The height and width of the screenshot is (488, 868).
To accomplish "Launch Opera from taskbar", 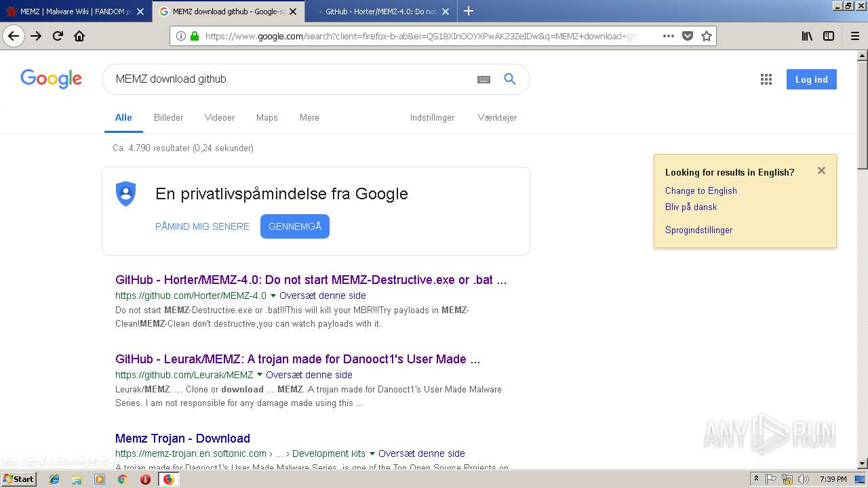I will coord(145,479).
